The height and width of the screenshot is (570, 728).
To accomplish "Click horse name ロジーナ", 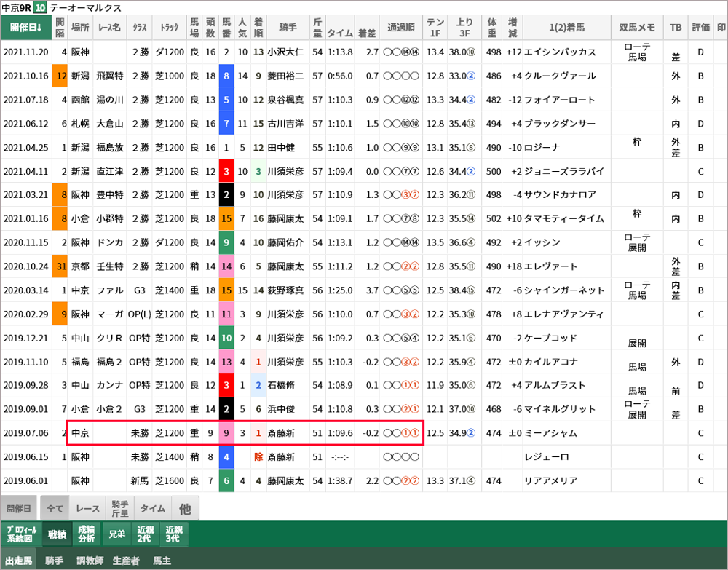I will (542, 148).
